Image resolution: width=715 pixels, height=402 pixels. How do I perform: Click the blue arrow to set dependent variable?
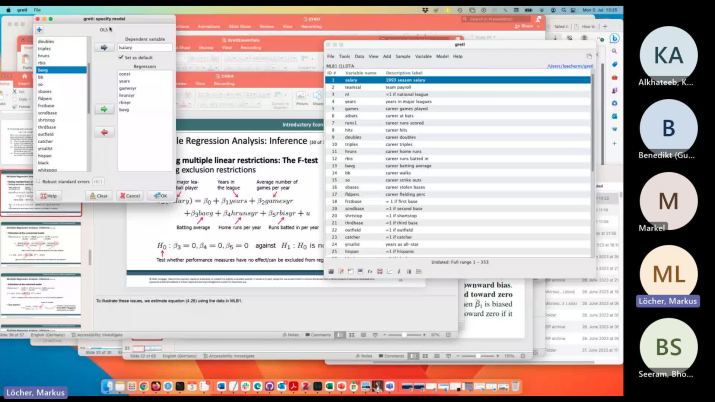(104, 47)
